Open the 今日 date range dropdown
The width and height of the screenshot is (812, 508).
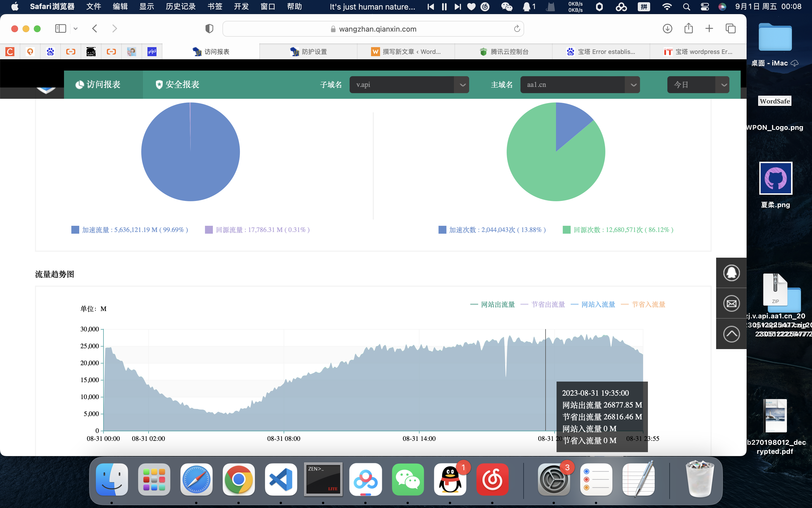pyautogui.click(x=698, y=85)
